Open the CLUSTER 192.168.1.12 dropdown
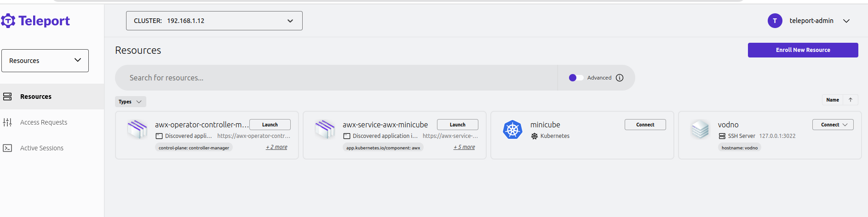868x217 pixels. (x=214, y=21)
